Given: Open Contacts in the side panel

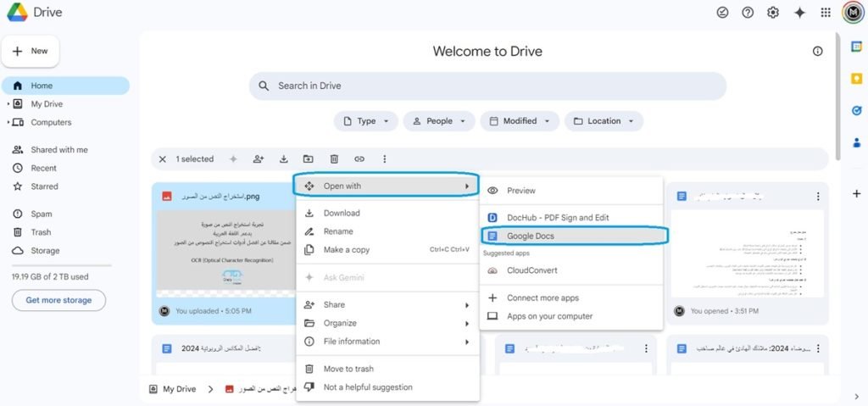Looking at the screenshot, I should [x=856, y=142].
